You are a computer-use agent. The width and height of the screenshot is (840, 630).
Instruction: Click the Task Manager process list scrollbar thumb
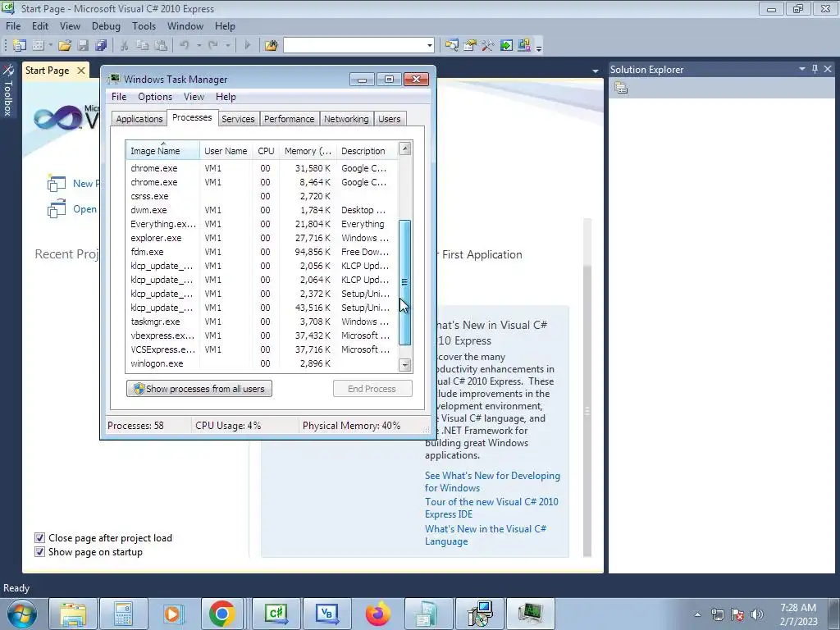click(x=405, y=282)
